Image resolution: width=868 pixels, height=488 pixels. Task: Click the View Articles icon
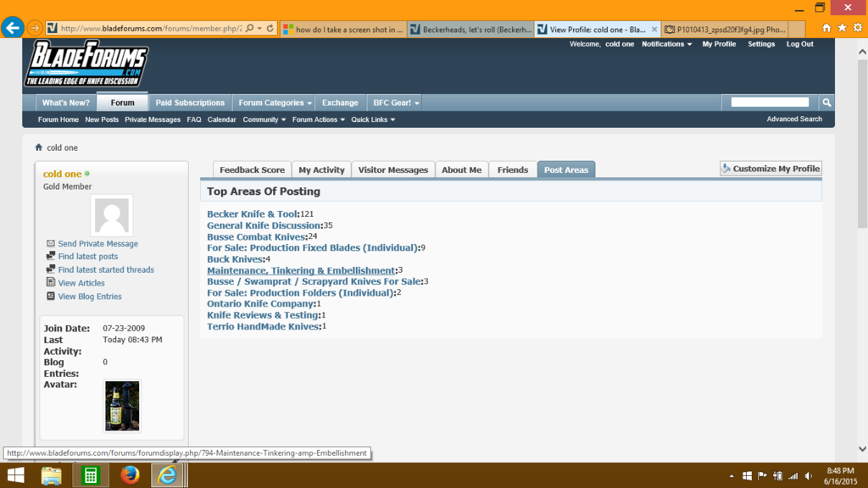click(x=50, y=282)
